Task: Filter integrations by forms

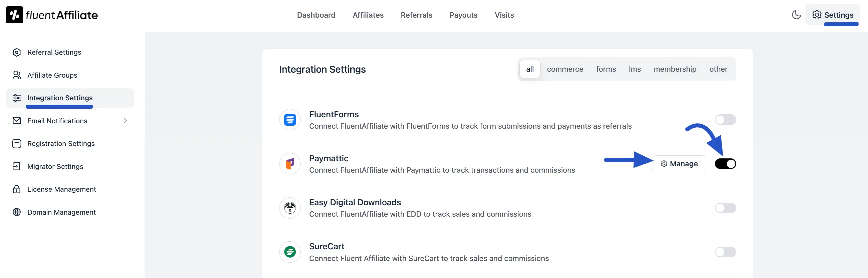Action: (x=606, y=69)
